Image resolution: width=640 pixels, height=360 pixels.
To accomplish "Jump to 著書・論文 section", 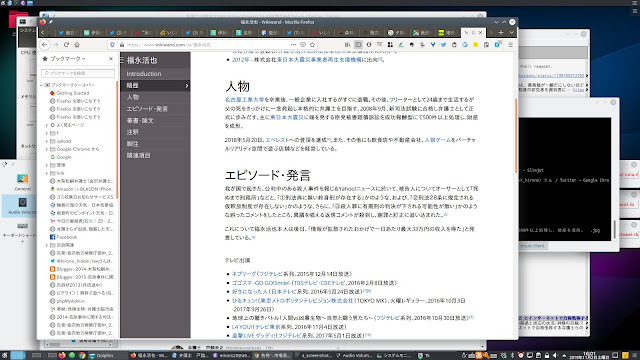I will point(155,120).
